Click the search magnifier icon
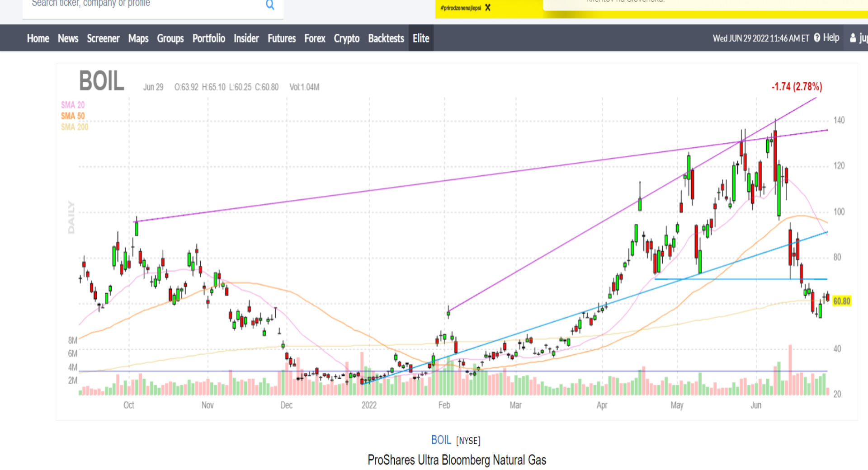This screenshot has width=868, height=470. [270, 5]
